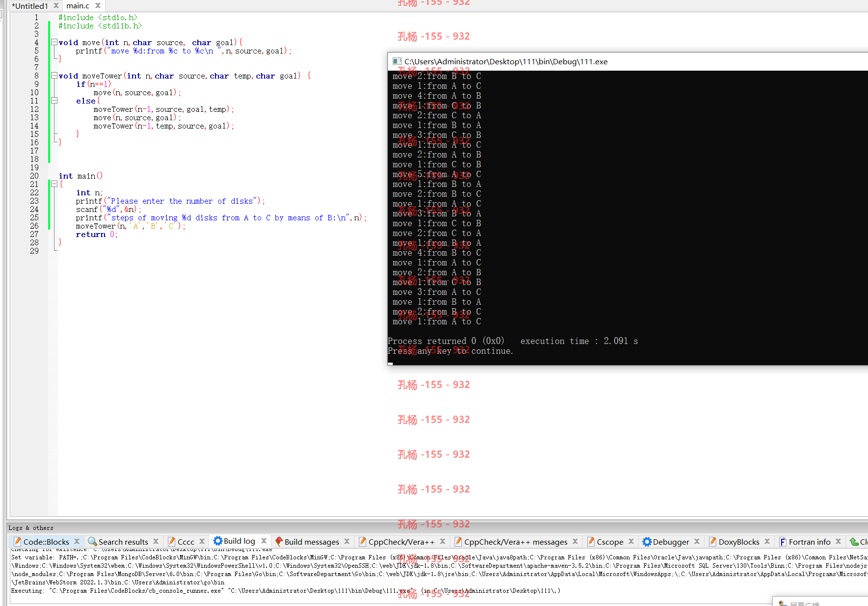Close the Build log tab

coord(264,541)
